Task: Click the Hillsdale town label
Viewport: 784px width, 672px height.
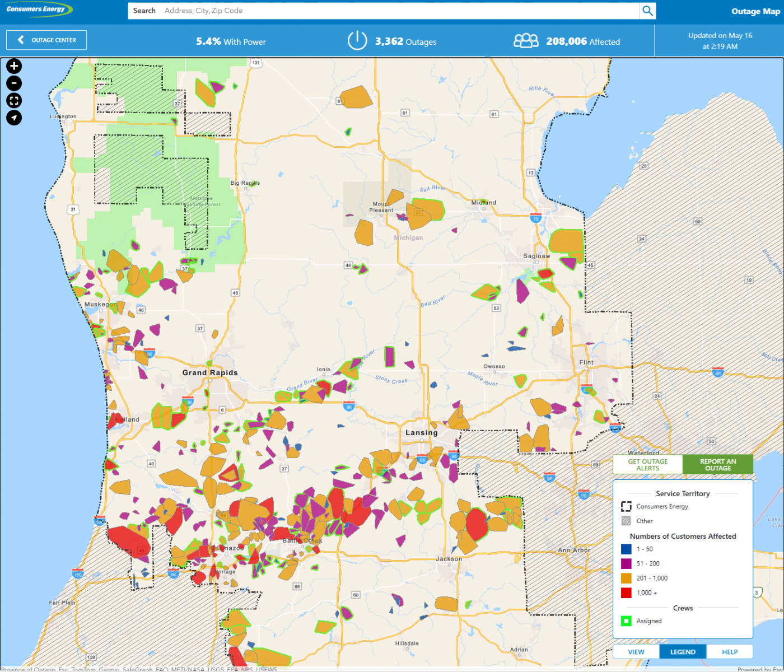Action: pos(407,643)
